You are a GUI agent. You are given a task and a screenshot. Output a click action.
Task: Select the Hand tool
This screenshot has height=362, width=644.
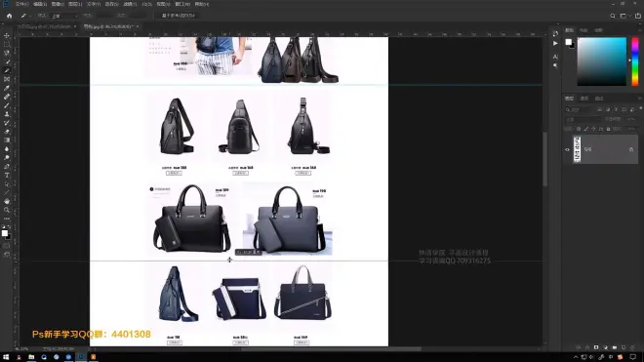[x=7, y=201]
